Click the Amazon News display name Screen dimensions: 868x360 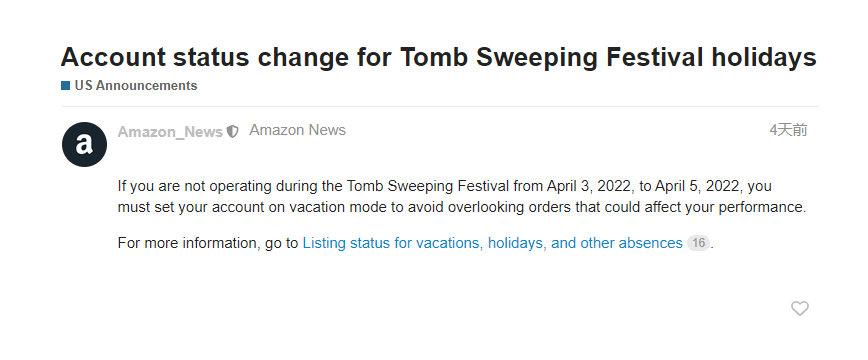point(297,130)
